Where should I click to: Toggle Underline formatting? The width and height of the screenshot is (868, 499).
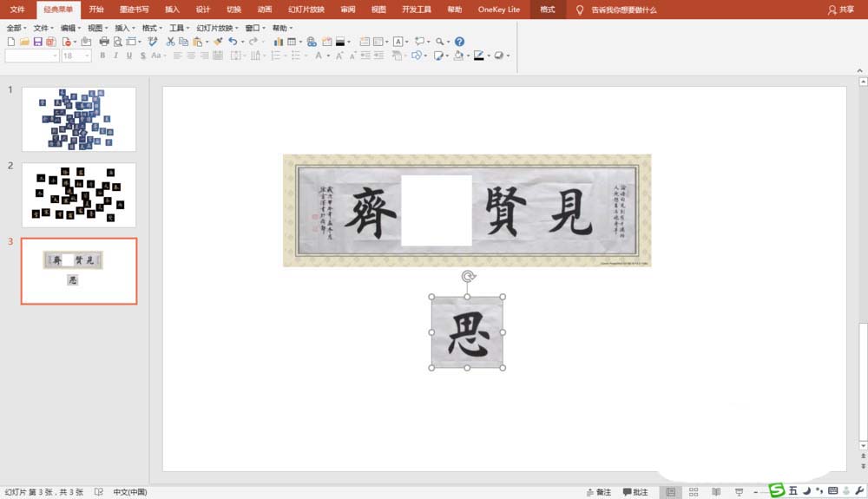click(x=129, y=56)
